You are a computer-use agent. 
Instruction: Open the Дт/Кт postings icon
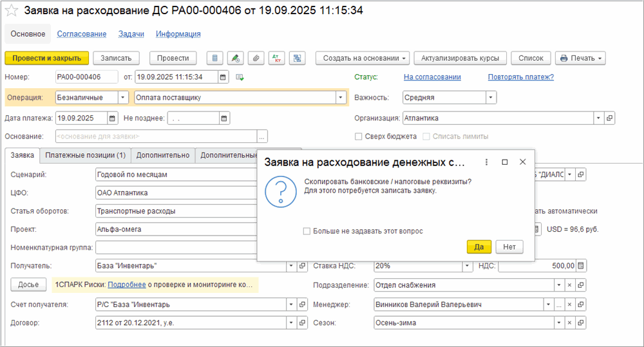(x=277, y=58)
